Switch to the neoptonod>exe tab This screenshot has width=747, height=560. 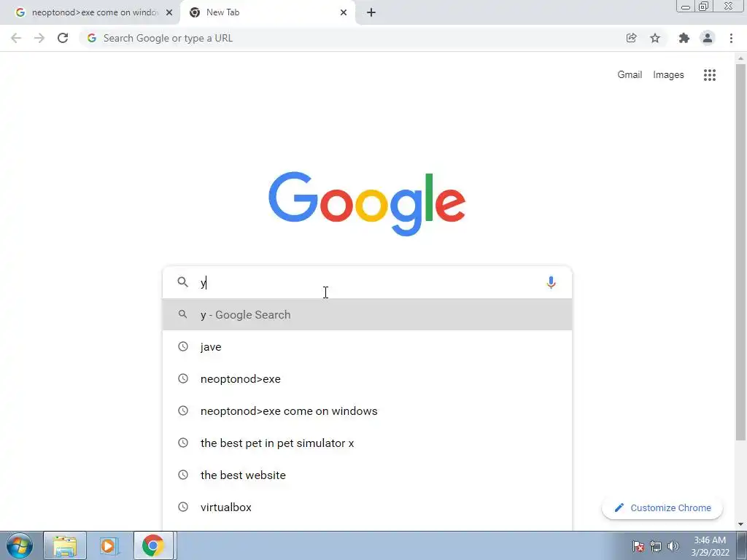pos(90,12)
